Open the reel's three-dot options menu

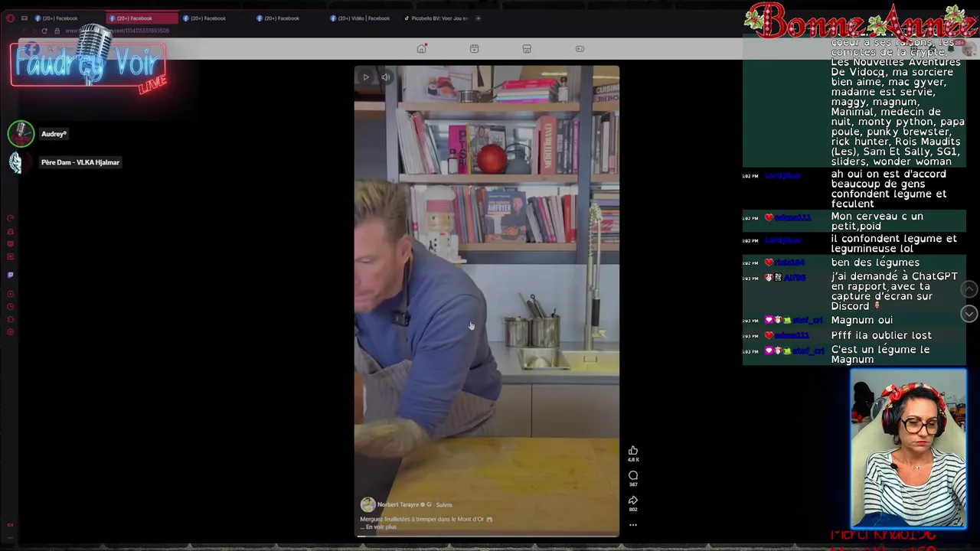pyautogui.click(x=633, y=525)
